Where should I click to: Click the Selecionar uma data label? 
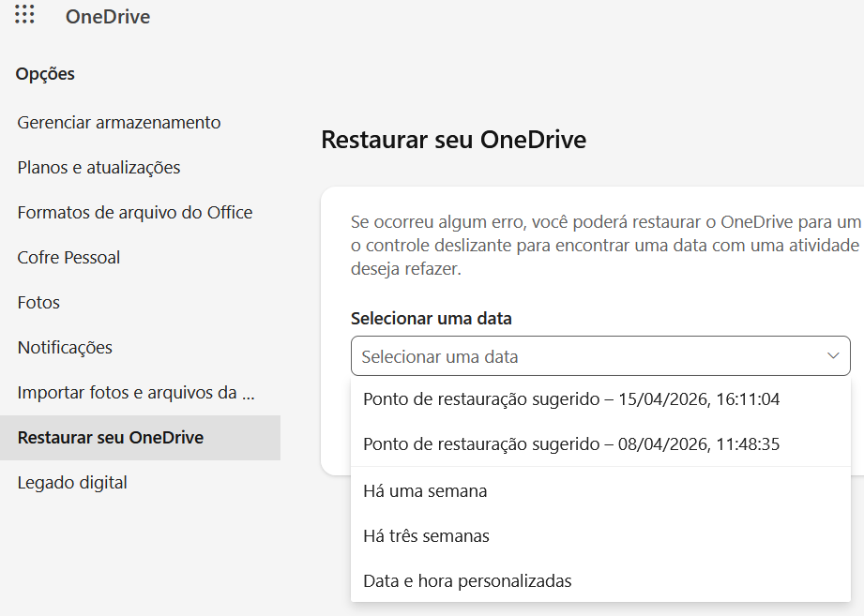pyautogui.click(x=432, y=319)
